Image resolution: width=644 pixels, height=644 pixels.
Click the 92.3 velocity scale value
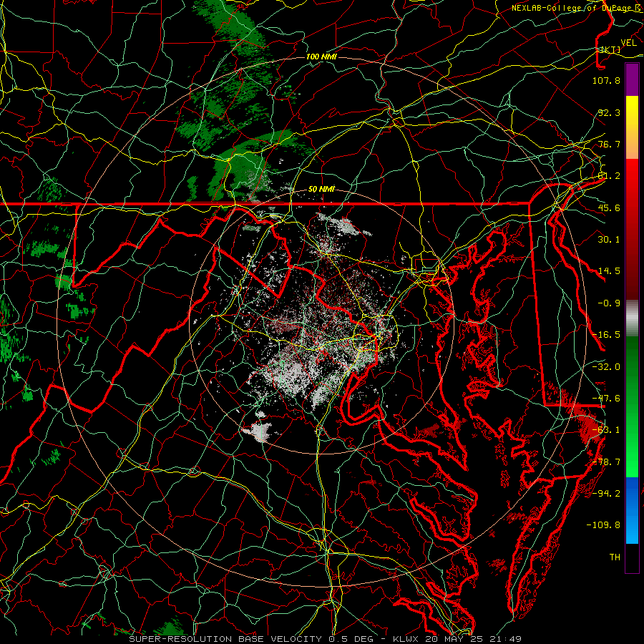point(609,112)
